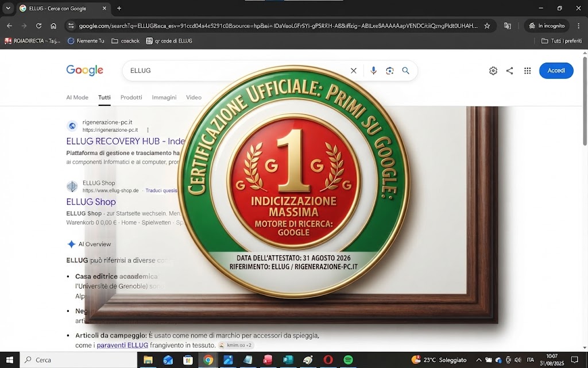Switch to the Video tab
The height and width of the screenshot is (368, 588).
(x=194, y=97)
